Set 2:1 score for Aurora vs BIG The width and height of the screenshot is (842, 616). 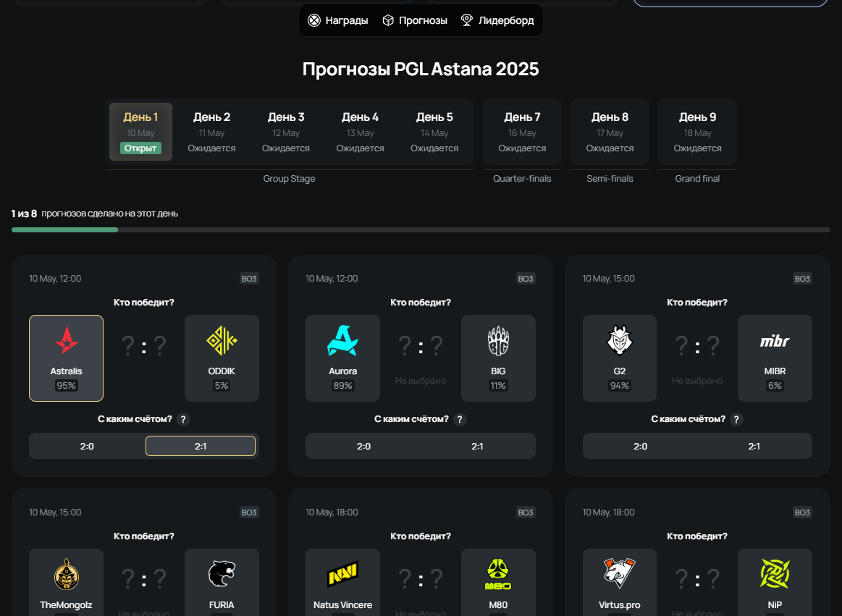(x=477, y=447)
